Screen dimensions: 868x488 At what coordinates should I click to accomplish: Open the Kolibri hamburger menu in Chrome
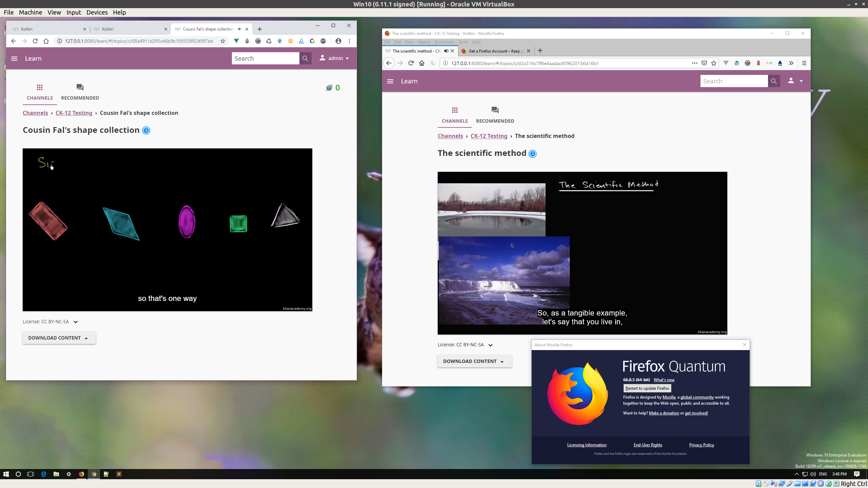click(x=14, y=58)
